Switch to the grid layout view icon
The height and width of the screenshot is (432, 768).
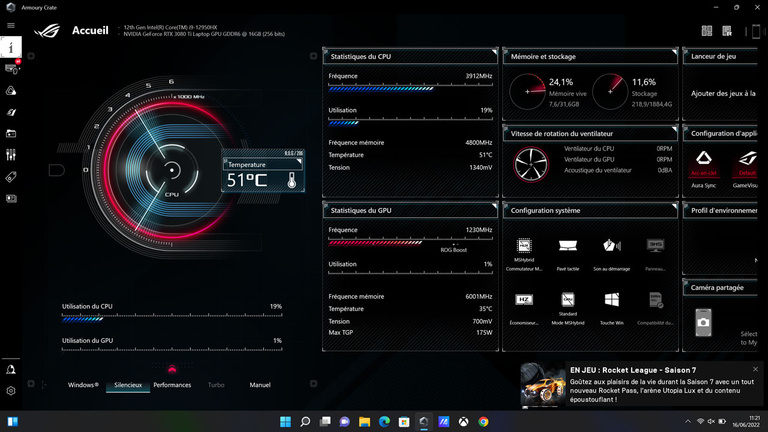[x=706, y=31]
